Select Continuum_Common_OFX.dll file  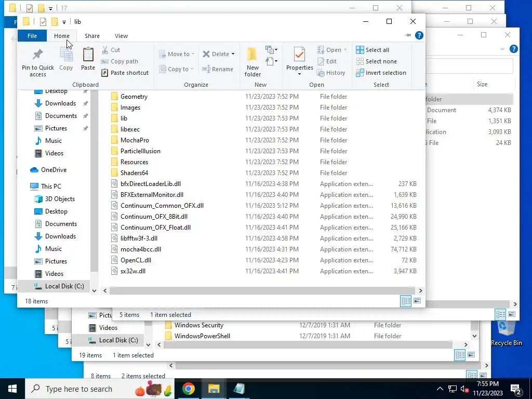[x=162, y=206]
